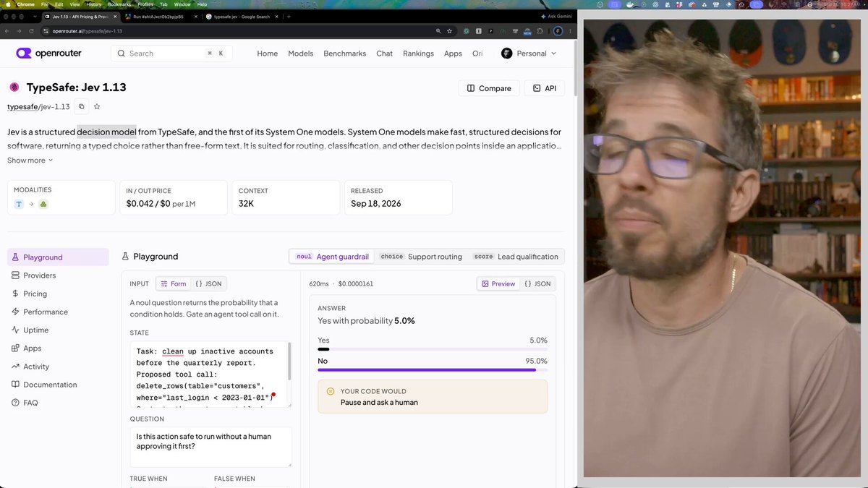Screen dimensions: 868x488
Task: Select the Agent guardrail example
Action: point(333,257)
